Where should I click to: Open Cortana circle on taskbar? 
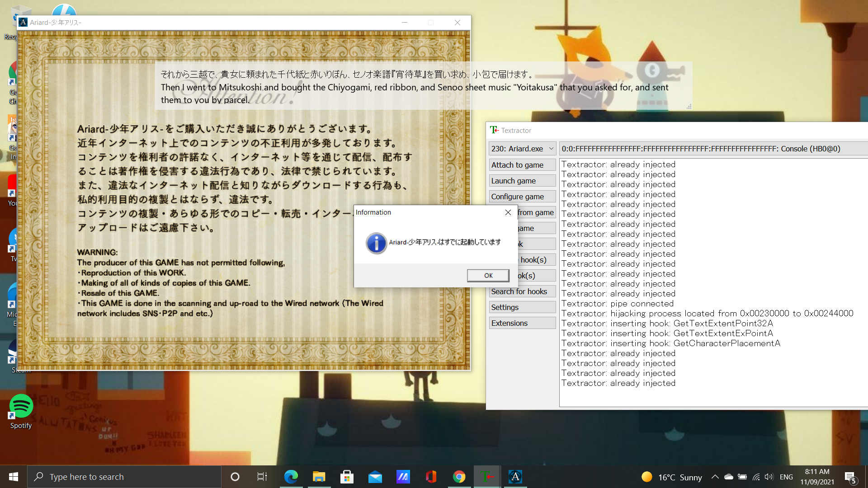click(x=235, y=477)
